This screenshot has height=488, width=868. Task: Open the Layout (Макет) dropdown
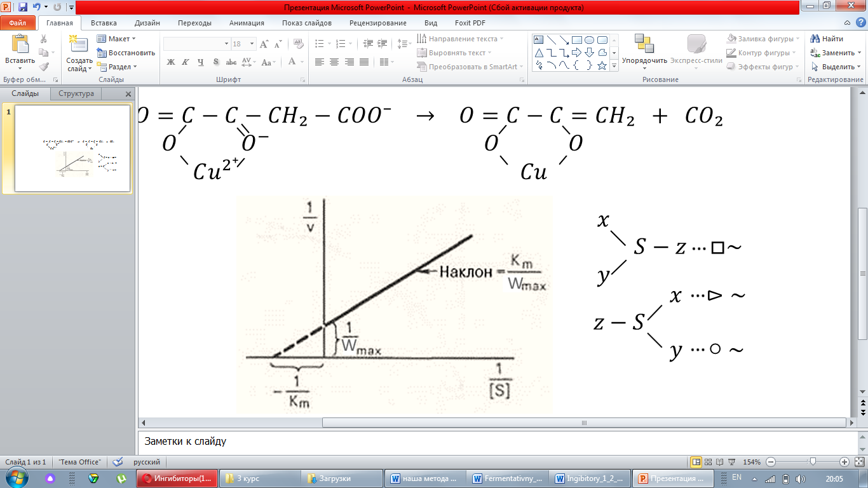[118, 39]
